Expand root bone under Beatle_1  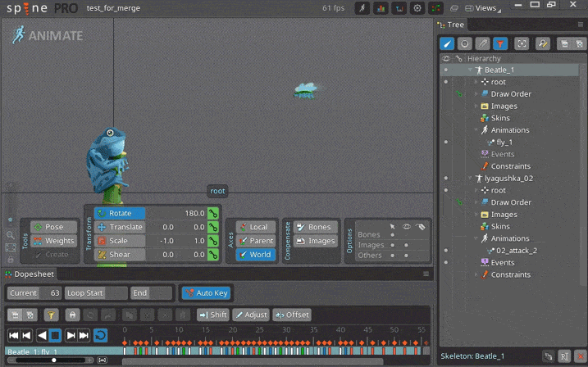click(x=476, y=82)
